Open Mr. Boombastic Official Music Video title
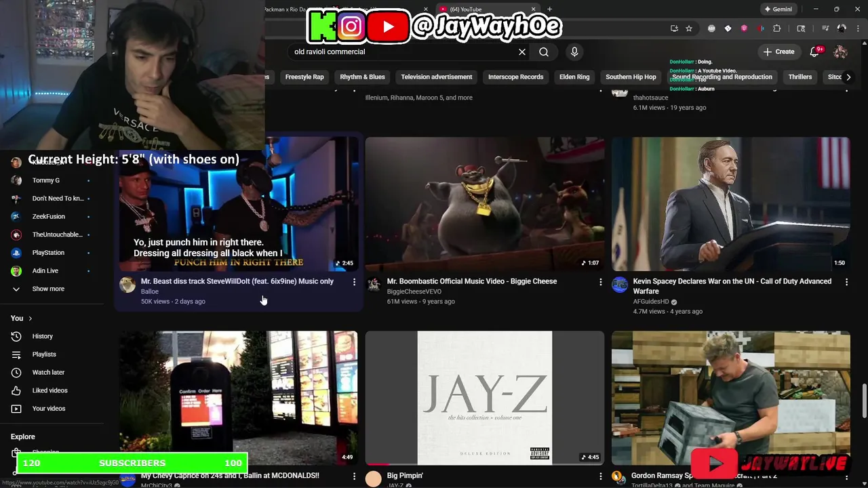Viewport: 868px width, 488px height. [472, 281]
